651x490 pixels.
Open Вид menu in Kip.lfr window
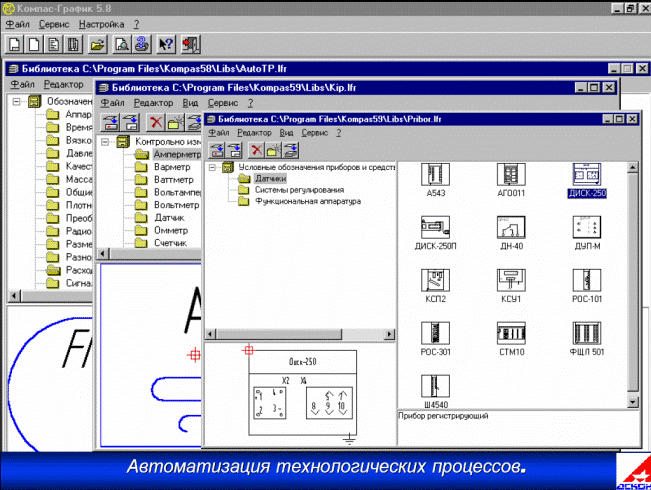190,103
